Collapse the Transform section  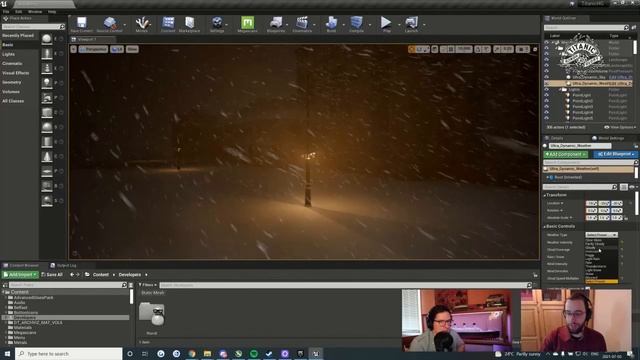tap(545, 196)
